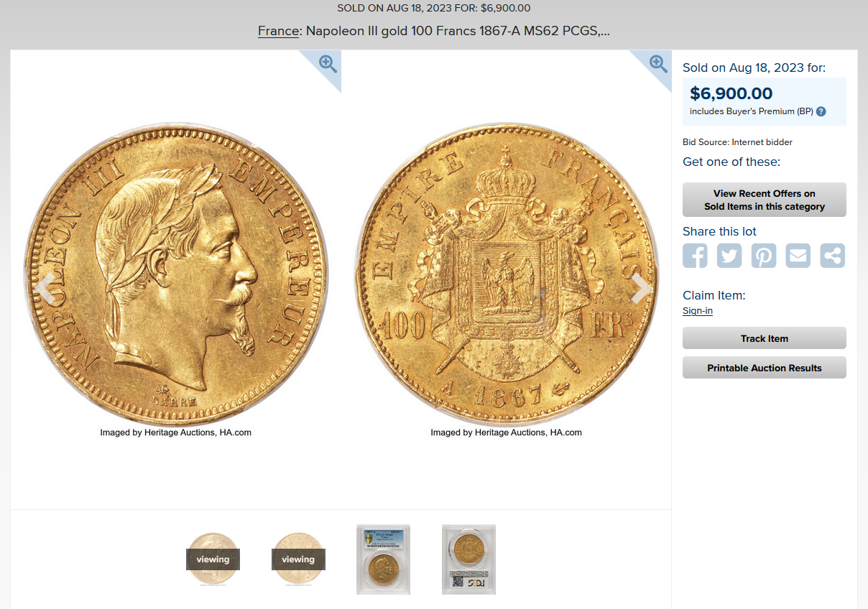Pin this lot on Pinterest
Viewport: 868px width, 609px height.
click(764, 256)
